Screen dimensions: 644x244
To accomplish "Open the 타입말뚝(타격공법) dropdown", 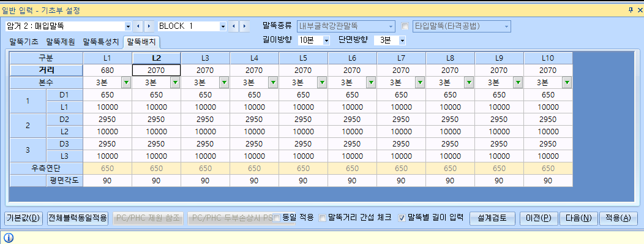I will tap(507, 26).
